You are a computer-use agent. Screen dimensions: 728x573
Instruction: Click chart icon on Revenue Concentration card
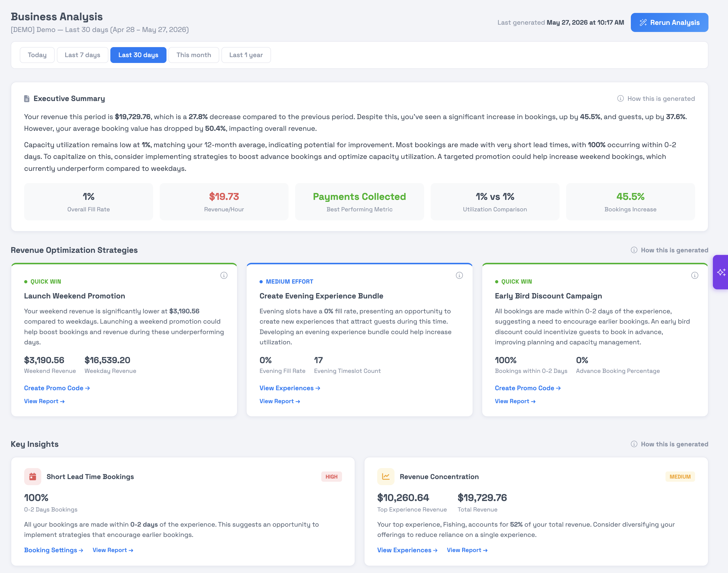(386, 477)
